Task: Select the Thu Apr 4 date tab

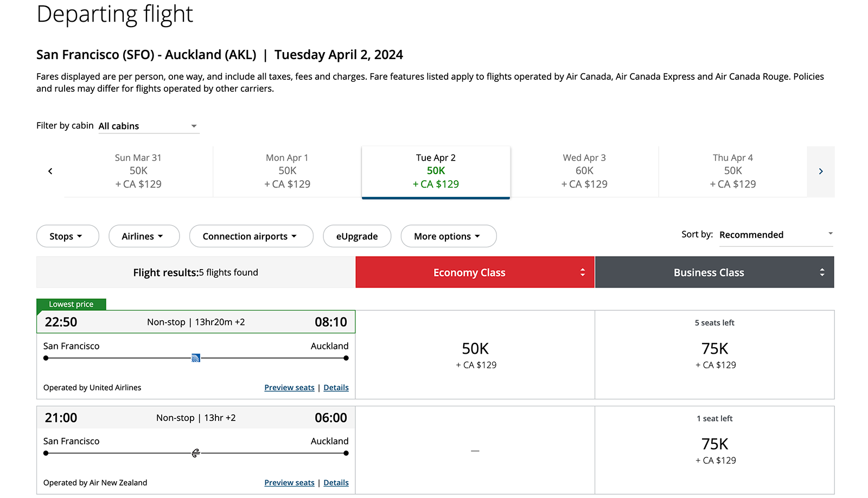Action: 732,171
